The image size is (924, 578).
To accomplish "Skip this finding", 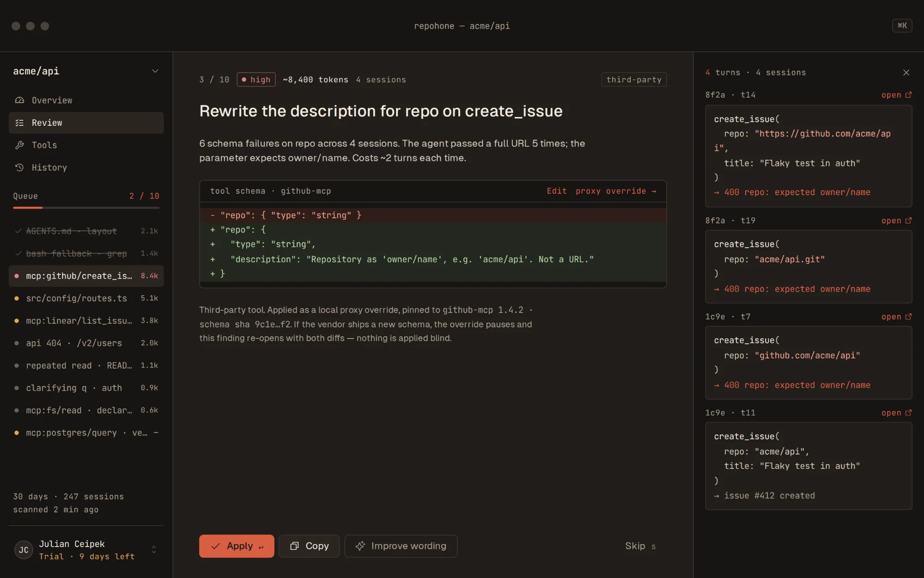I will coord(640,546).
